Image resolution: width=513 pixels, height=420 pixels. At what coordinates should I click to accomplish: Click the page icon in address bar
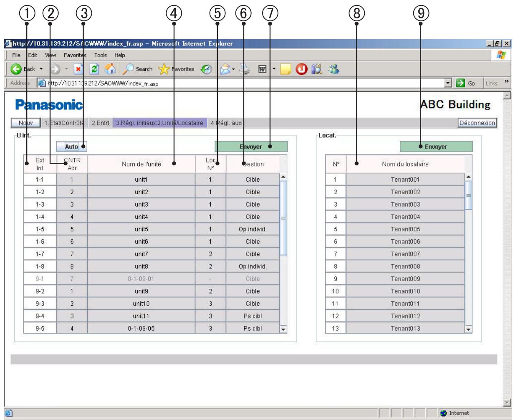[x=41, y=83]
